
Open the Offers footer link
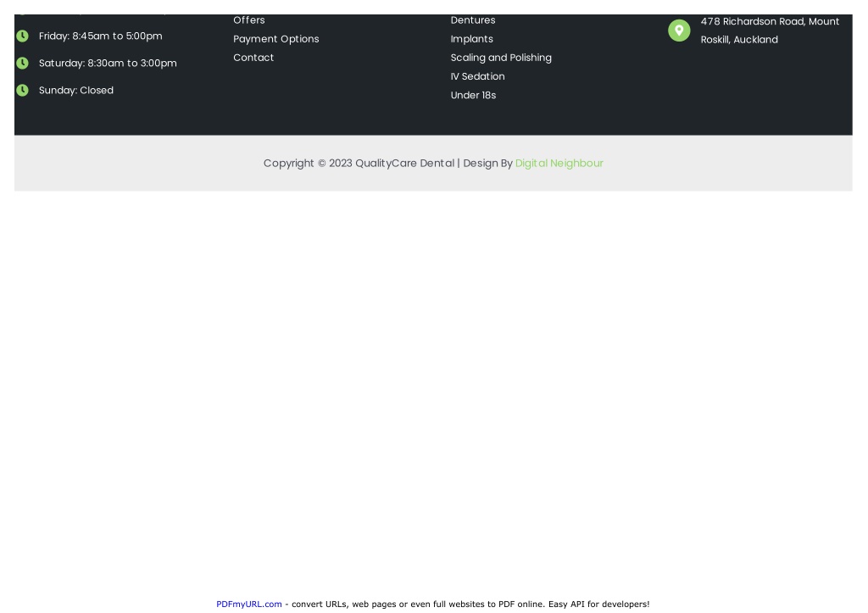click(x=249, y=20)
